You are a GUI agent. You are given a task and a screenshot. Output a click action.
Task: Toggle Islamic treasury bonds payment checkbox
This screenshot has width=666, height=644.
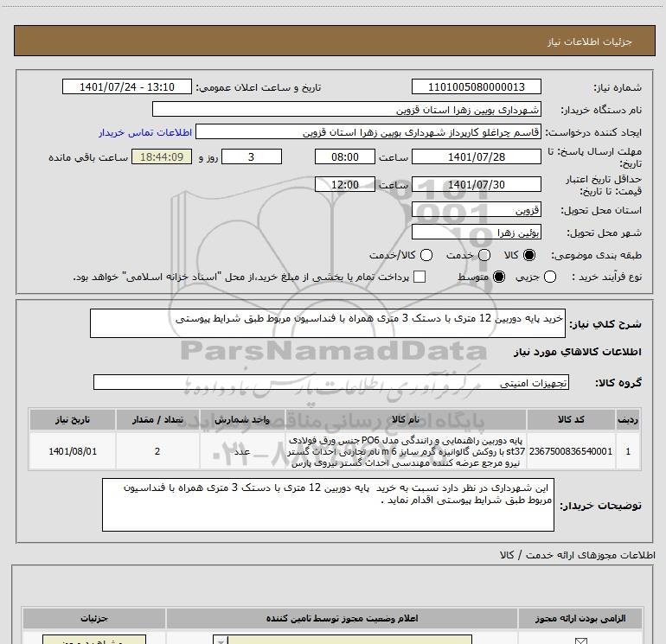point(419,277)
